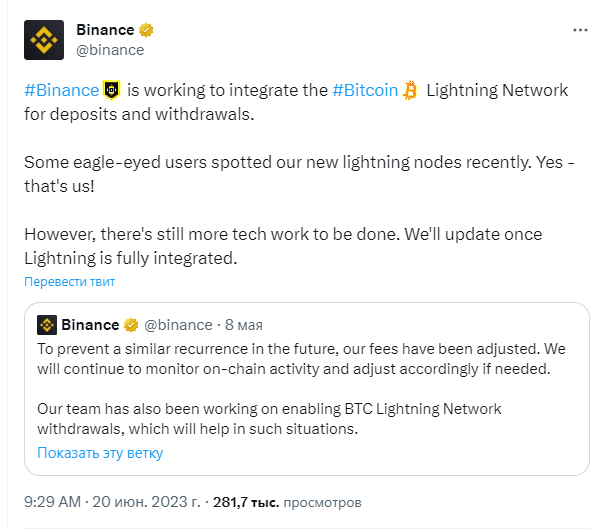Click the quoted tweet's small Binance avatar
Viewport: 602px width, 530px height.
click(47, 325)
